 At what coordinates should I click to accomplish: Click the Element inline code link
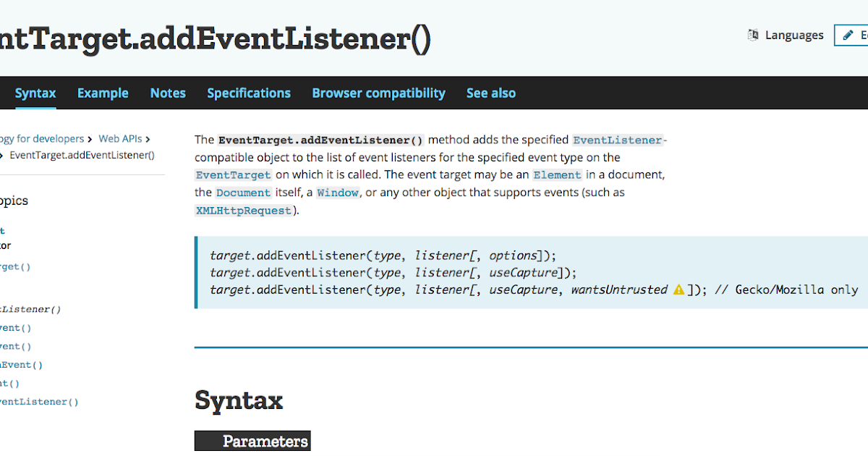click(x=557, y=174)
